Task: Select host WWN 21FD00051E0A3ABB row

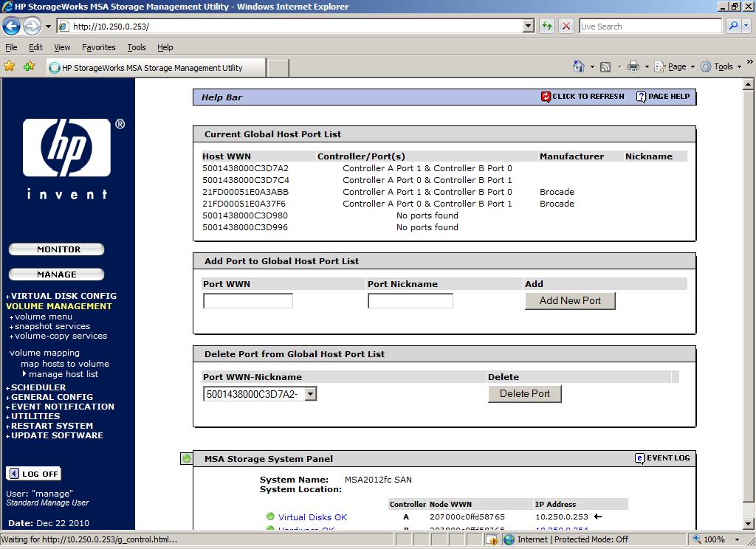Action: [x=444, y=192]
